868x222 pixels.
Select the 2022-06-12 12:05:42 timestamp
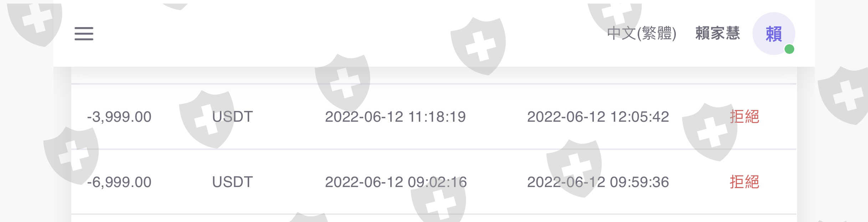click(x=598, y=117)
